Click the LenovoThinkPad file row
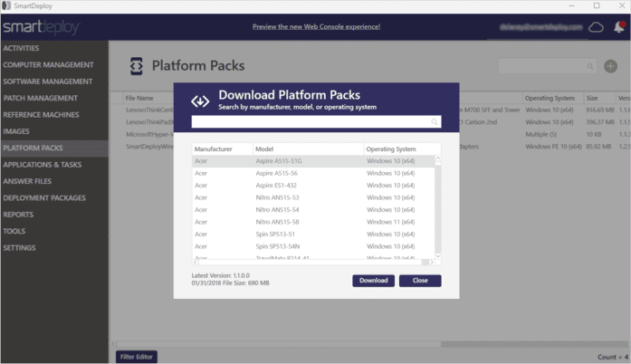Screen dimensions: 631x364 [149, 122]
